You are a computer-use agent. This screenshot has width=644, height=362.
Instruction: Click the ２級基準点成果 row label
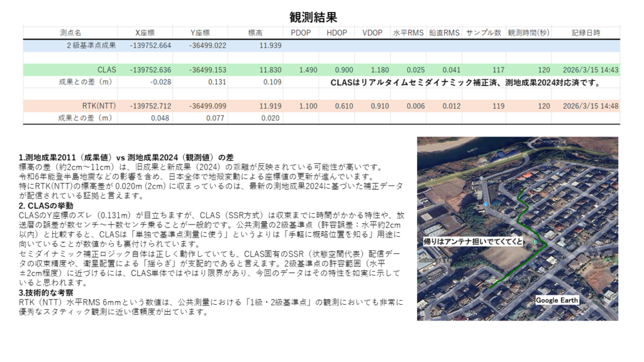coord(91,45)
